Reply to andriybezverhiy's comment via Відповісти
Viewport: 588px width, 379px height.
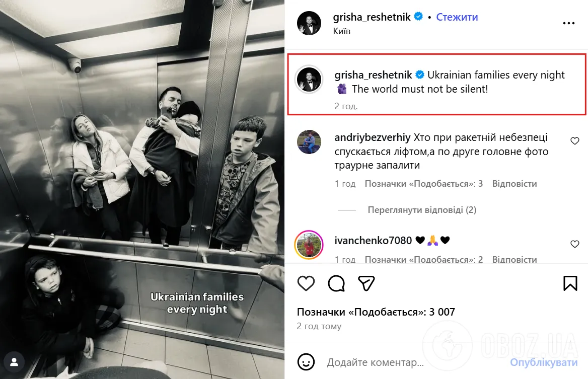pos(514,184)
